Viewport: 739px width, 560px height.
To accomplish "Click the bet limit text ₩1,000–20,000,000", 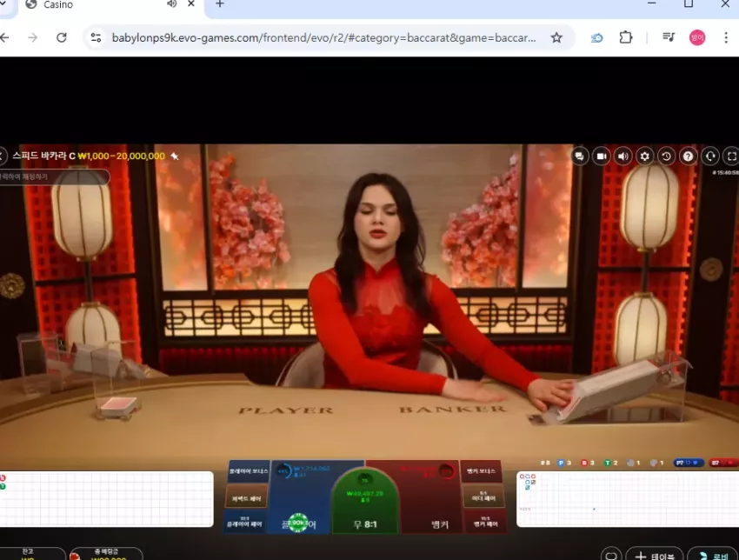I will pyautogui.click(x=121, y=156).
